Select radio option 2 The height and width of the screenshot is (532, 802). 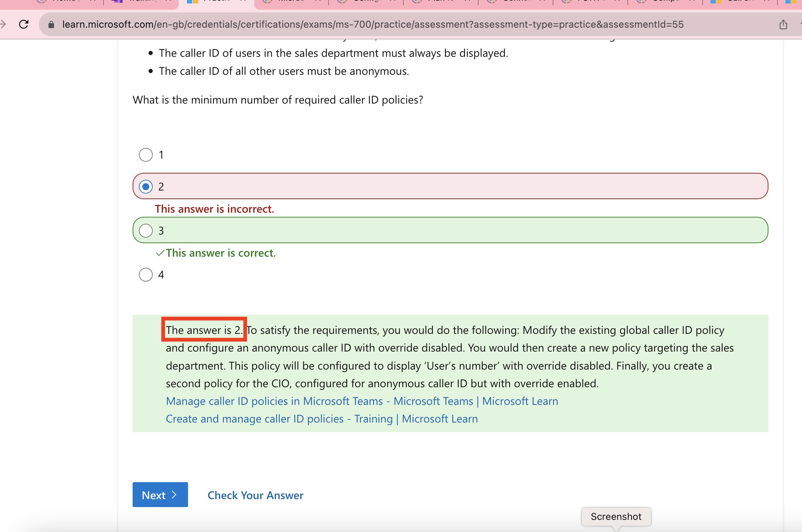pos(146,187)
